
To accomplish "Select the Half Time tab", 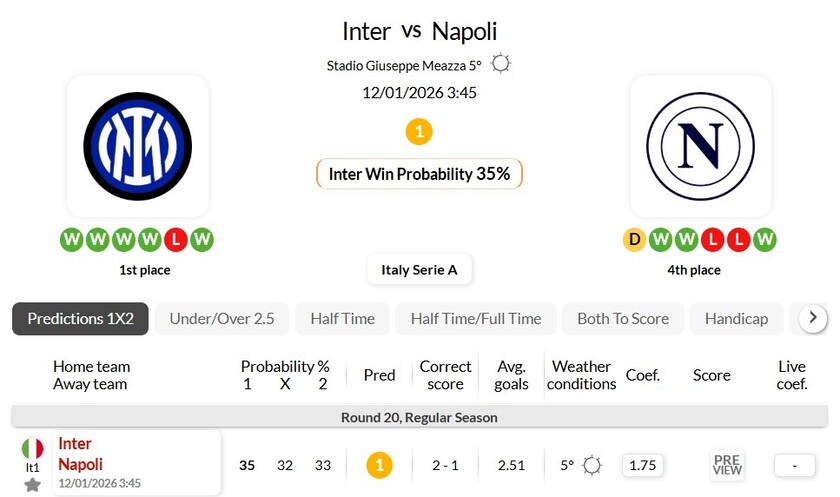I will [x=342, y=319].
